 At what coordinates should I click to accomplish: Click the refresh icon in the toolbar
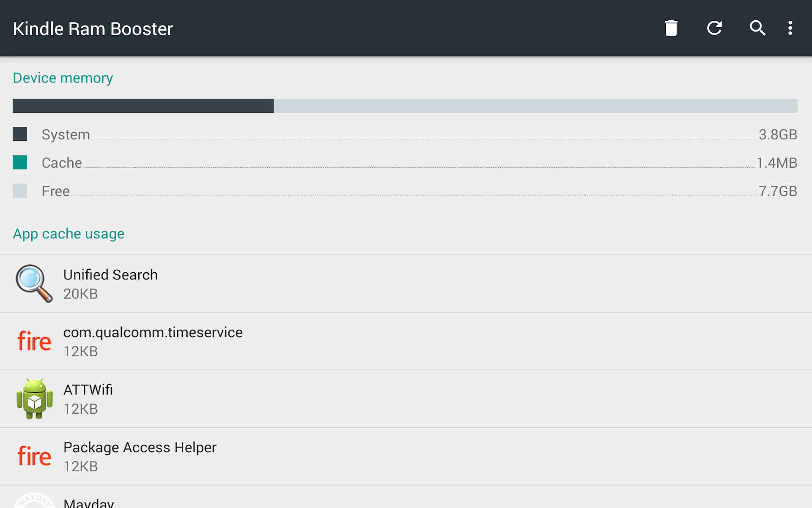point(715,28)
